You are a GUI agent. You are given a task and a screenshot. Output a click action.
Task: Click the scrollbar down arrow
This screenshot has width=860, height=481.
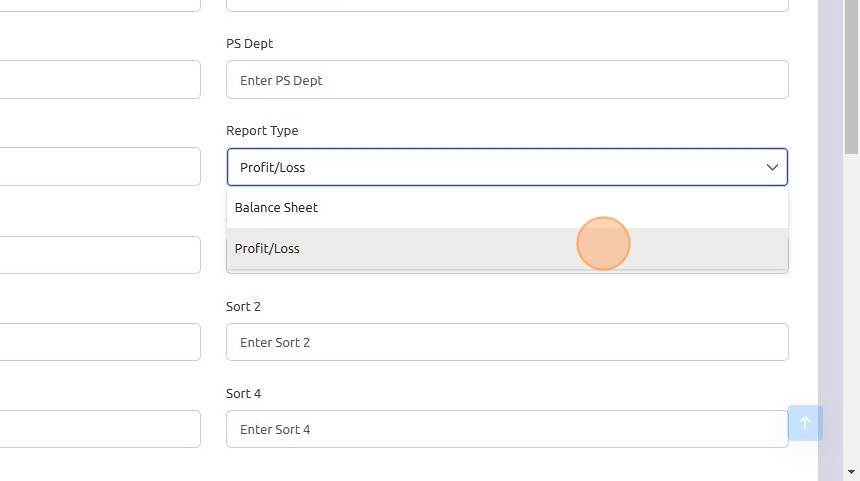(x=852, y=472)
